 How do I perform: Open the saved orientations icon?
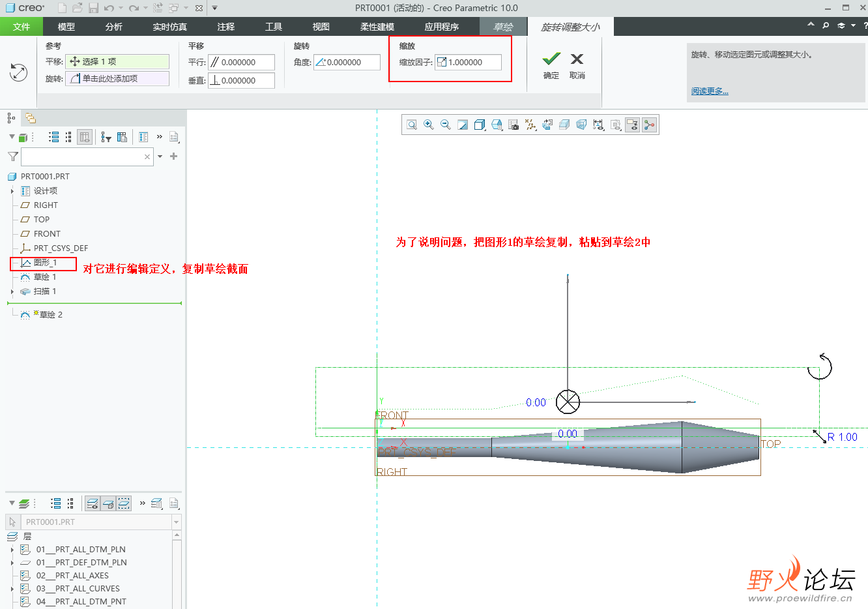click(497, 125)
